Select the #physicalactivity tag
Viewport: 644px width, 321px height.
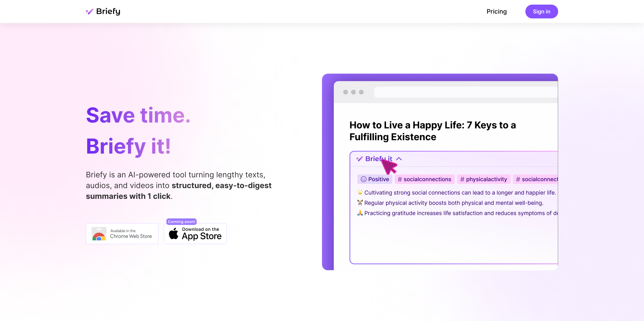[484, 179]
